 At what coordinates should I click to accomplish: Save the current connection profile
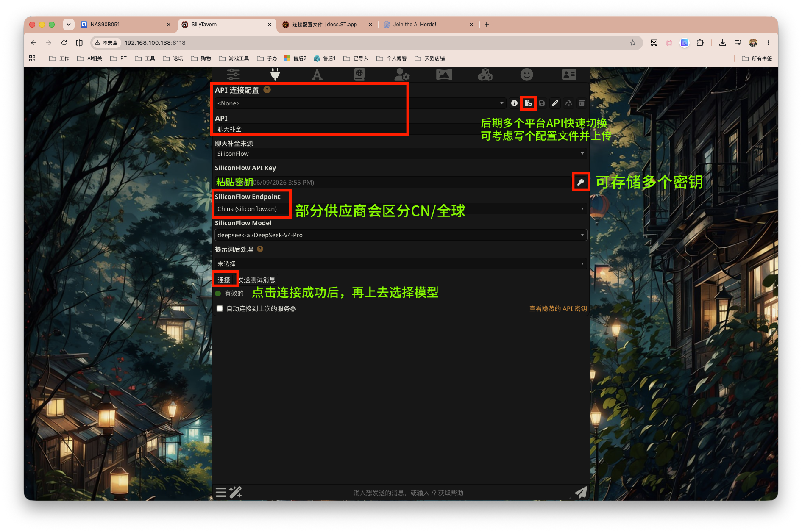click(x=542, y=103)
